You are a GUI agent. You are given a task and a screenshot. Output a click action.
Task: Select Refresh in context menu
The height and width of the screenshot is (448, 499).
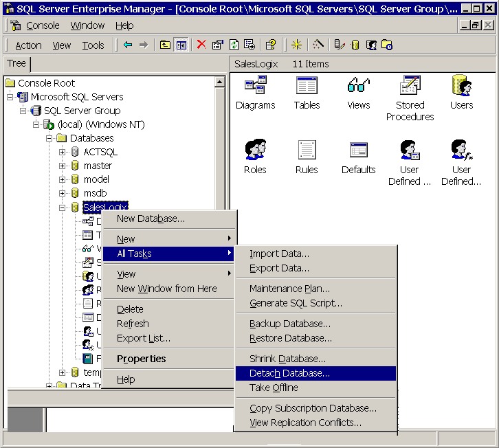click(168, 324)
